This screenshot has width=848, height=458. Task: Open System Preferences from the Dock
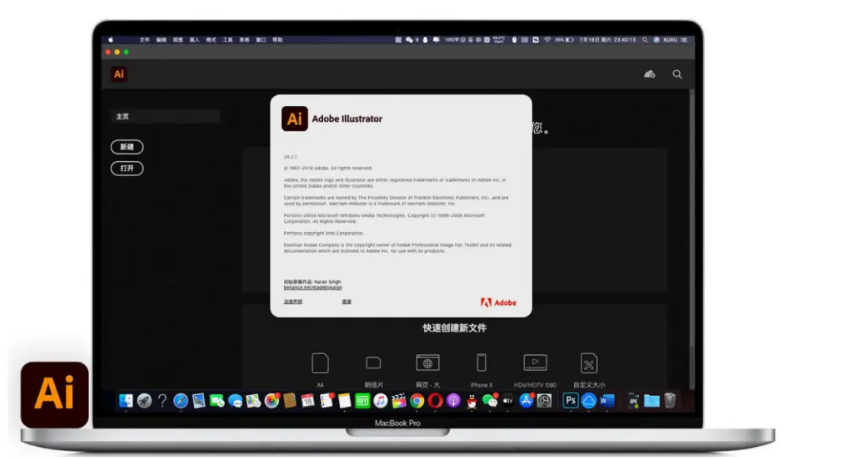tap(545, 401)
